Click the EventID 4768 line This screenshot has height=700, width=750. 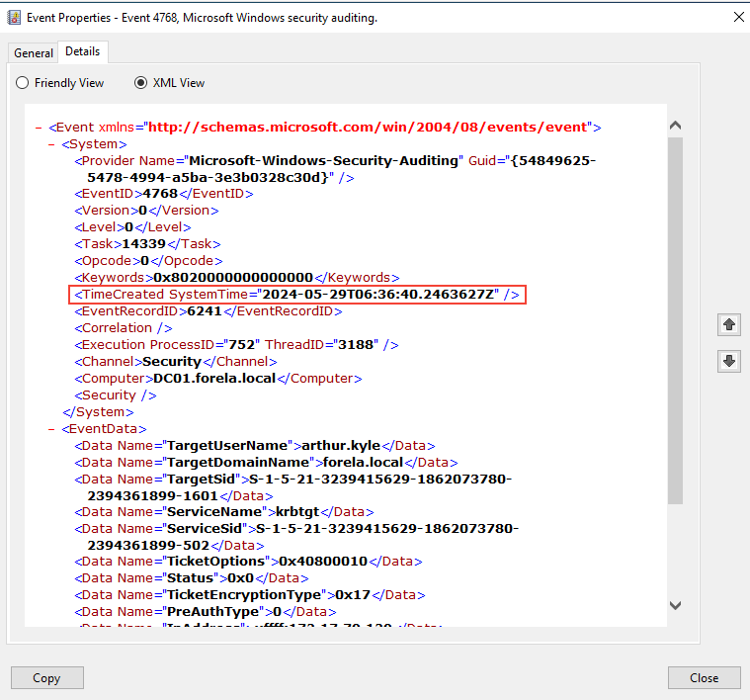164,194
